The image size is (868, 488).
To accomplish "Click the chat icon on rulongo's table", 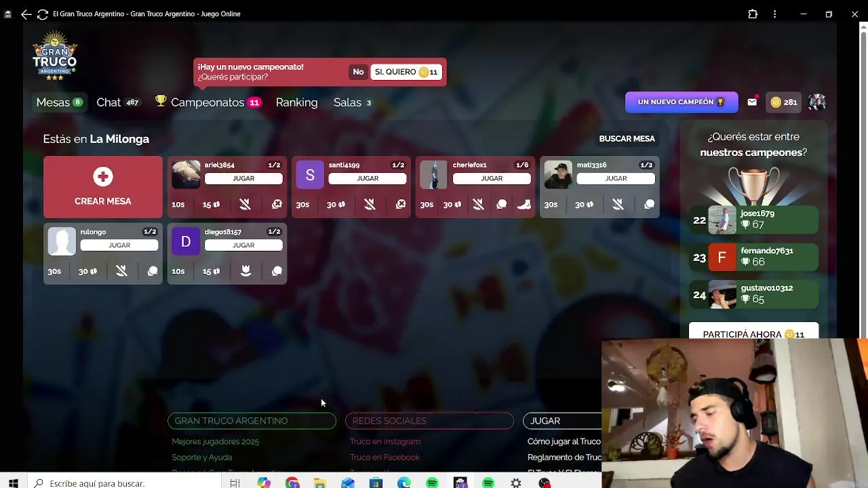I will tap(153, 271).
